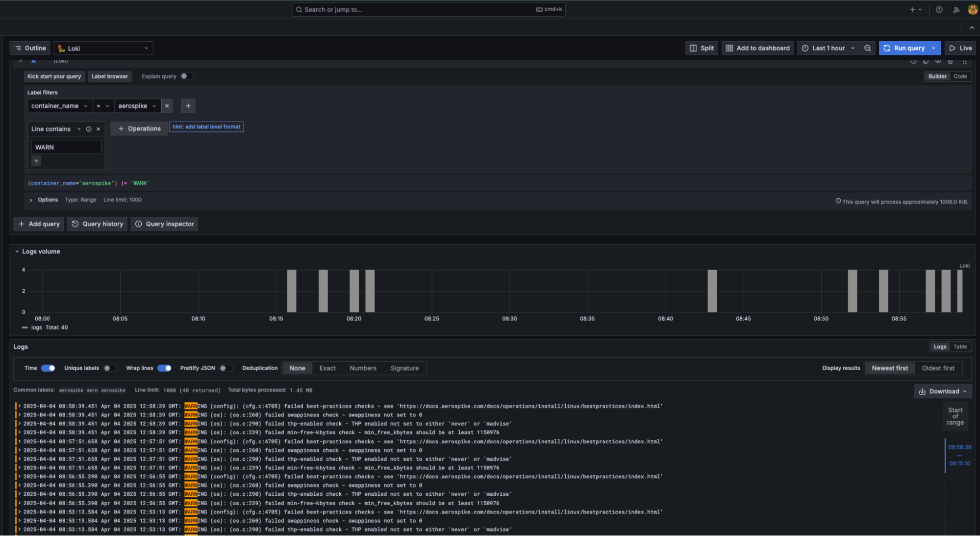Viewport: 980px width, 536px height.
Task: Switch logs view to Table
Action: tap(960, 347)
